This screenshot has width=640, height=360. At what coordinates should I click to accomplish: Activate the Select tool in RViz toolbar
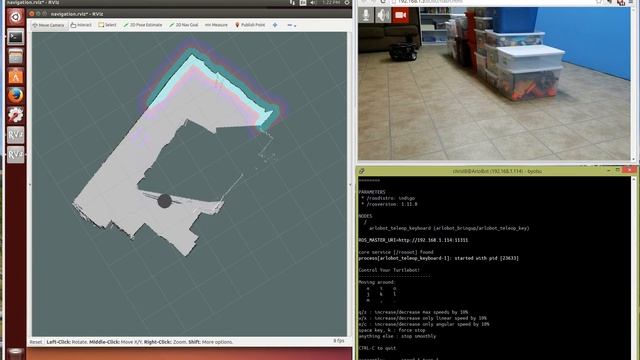(x=107, y=25)
